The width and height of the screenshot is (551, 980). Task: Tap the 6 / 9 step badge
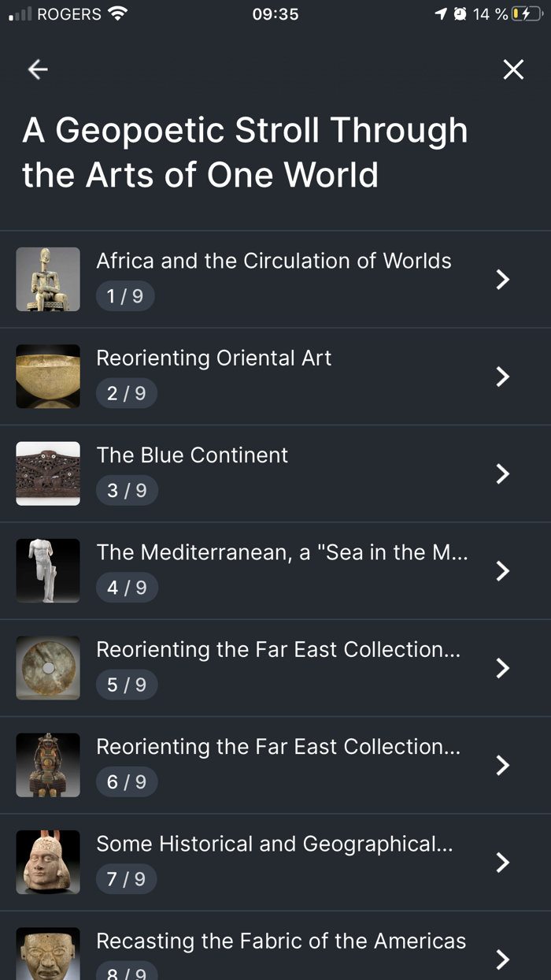pyautogui.click(x=127, y=781)
